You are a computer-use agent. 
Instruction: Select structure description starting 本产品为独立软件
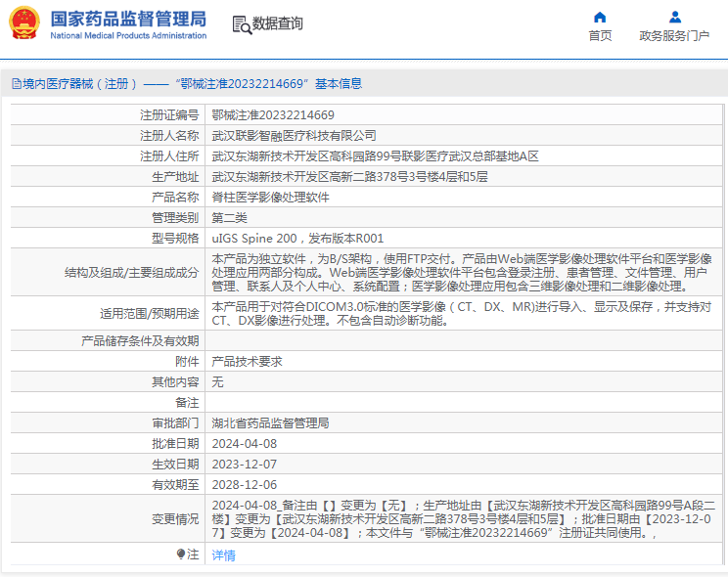[462, 273]
